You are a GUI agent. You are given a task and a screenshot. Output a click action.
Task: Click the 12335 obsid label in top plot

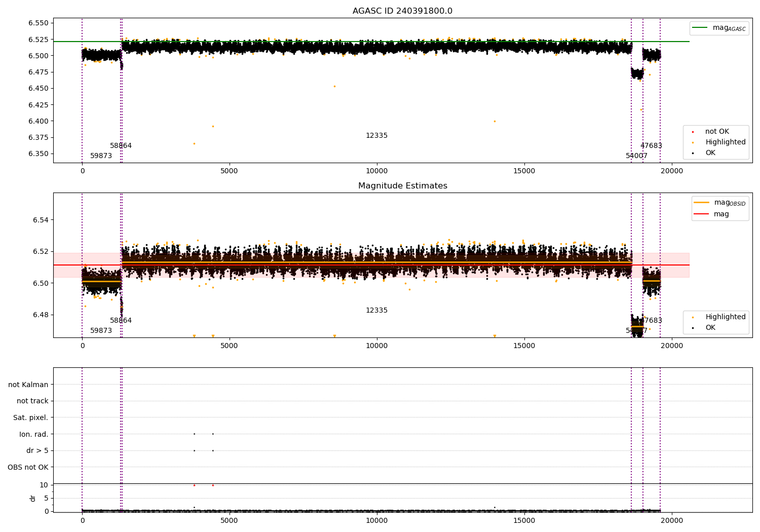(x=376, y=136)
